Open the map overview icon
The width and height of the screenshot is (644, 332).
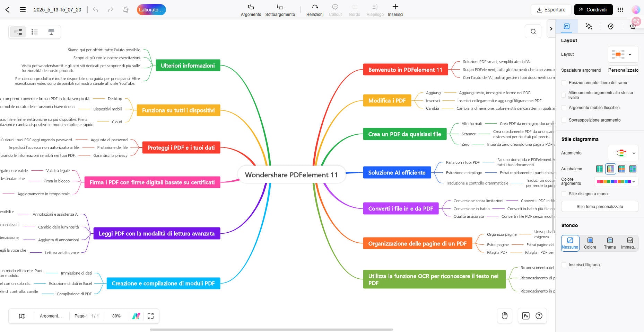pyautogui.click(x=22, y=316)
